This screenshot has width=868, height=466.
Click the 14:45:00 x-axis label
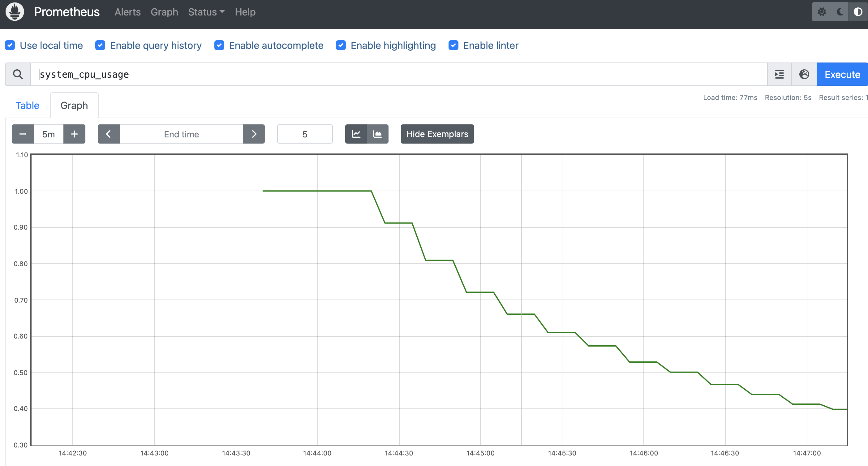pos(480,453)
